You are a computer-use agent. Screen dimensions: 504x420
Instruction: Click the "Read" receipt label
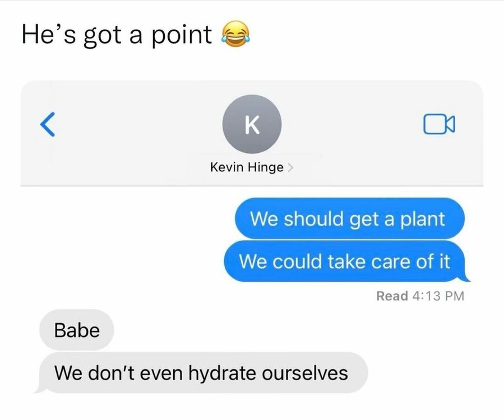392,296
